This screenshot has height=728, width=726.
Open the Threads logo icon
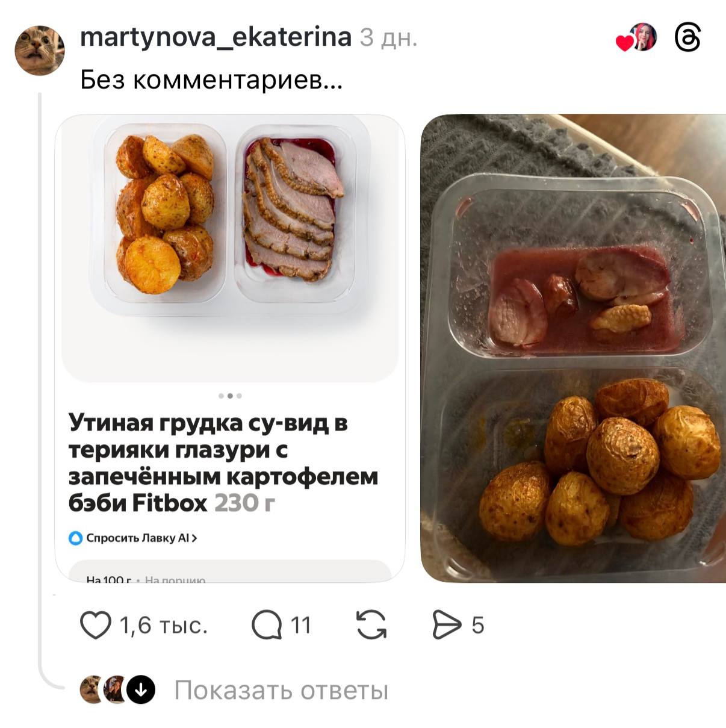click(687, 38)
